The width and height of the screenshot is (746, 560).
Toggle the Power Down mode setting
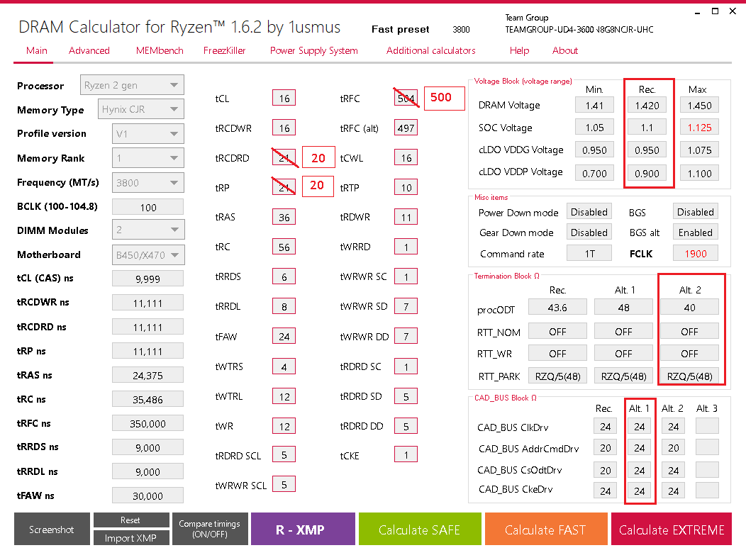589,211
